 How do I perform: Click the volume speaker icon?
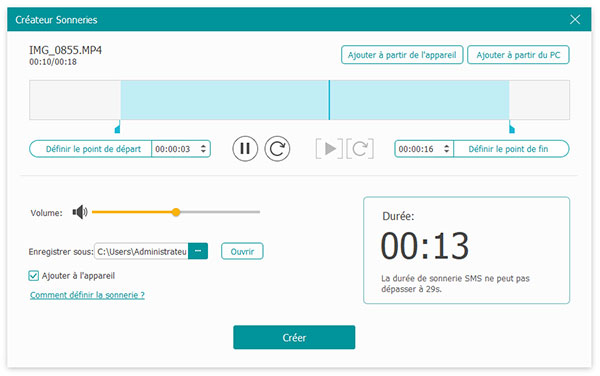pyautogui.click(x=80, y=212)
